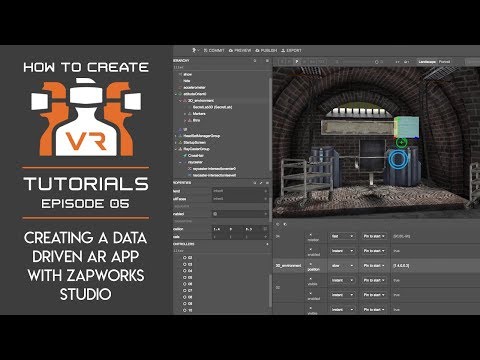
Task: Select the 3D_environment row label in state table
Action: 288,266
